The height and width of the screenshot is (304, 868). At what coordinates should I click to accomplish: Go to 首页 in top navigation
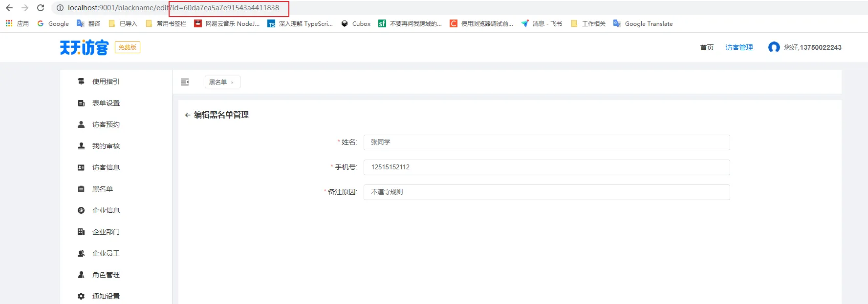707,47
